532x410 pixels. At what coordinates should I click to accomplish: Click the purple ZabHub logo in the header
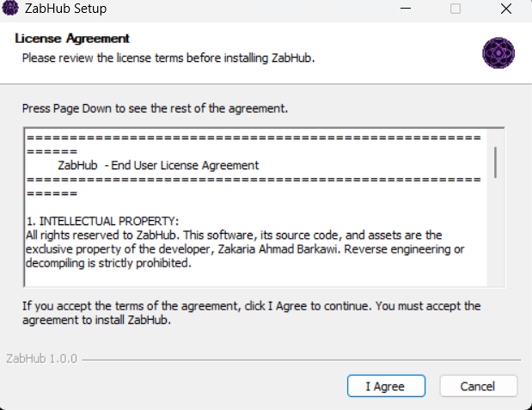(x=498, y=52)
